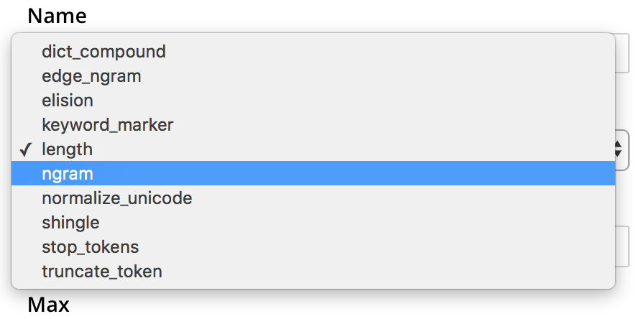
Task: Click the Name text field edge
Action: (x=622, y=53)
